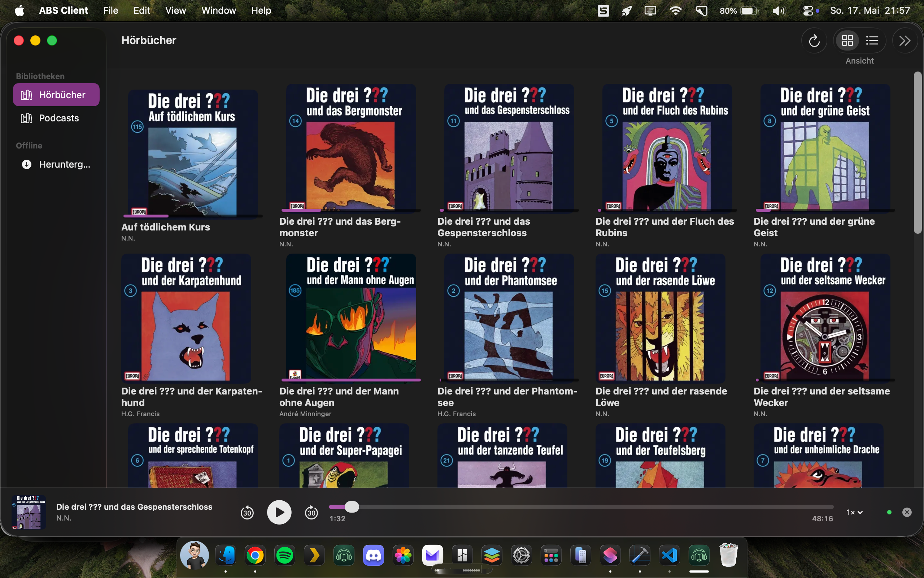924x578 pixels.
Task: Select the Hörbücher library in the sidebar
Action: coord(56,95)
